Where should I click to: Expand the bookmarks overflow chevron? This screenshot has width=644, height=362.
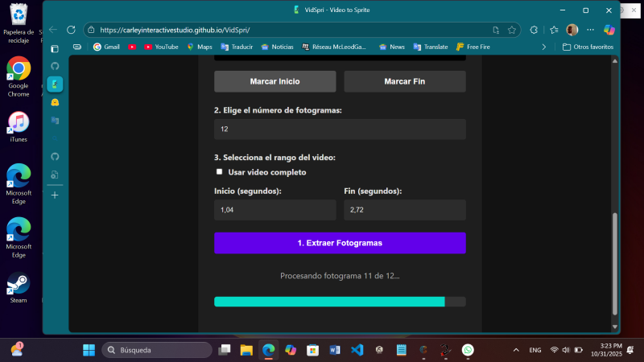click(544, 47)
